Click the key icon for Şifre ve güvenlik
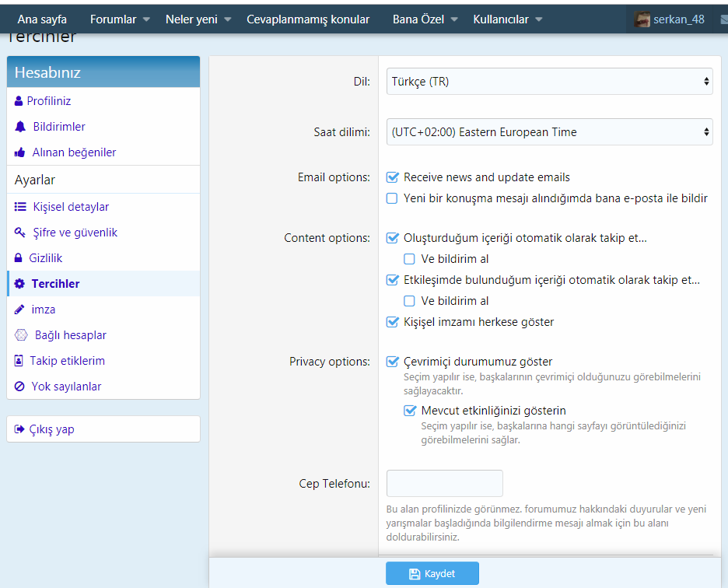 pyautogui.click(x=20, y=233)
